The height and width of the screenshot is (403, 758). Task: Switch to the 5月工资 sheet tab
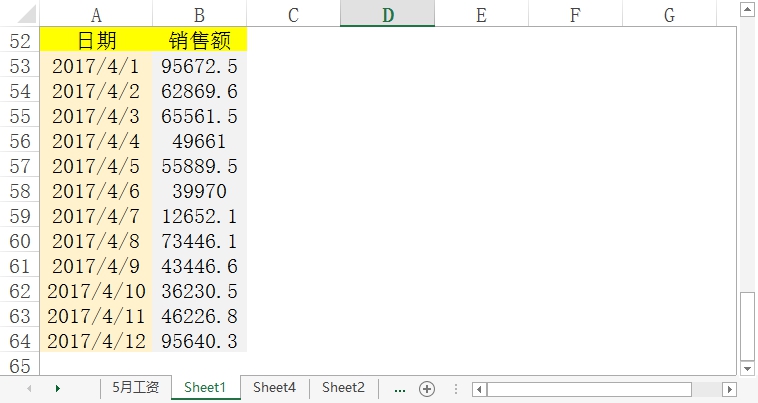[136, 388]
